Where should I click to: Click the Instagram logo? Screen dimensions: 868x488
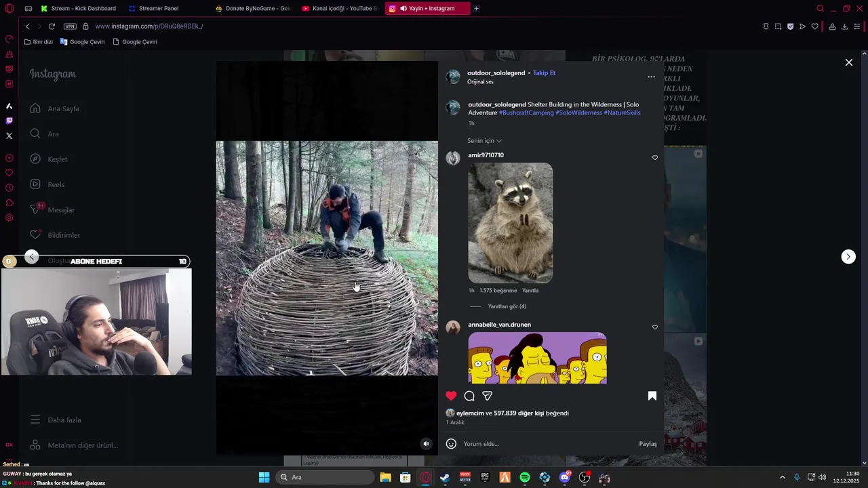(x=53, y=75)
